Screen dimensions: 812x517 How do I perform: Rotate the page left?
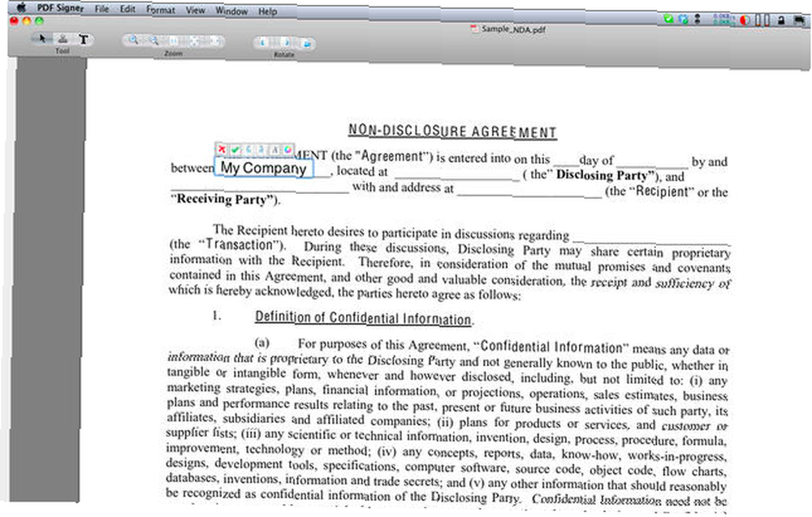pos(262,42)
